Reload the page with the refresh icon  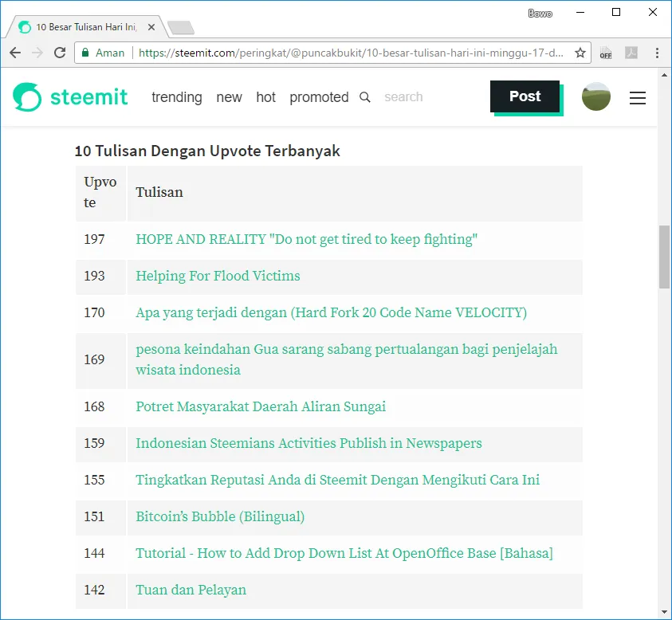60,53
